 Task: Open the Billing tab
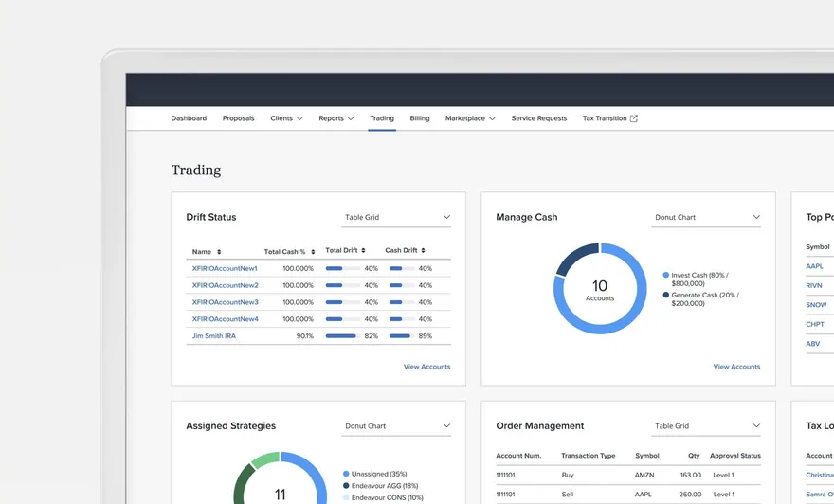click(x=420, y=118)
